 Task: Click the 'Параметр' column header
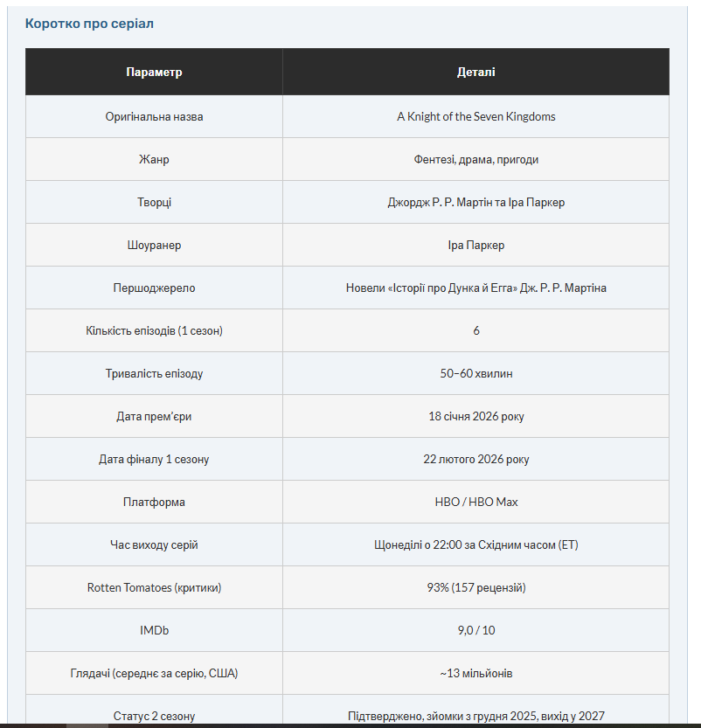(x=154, y=72)
